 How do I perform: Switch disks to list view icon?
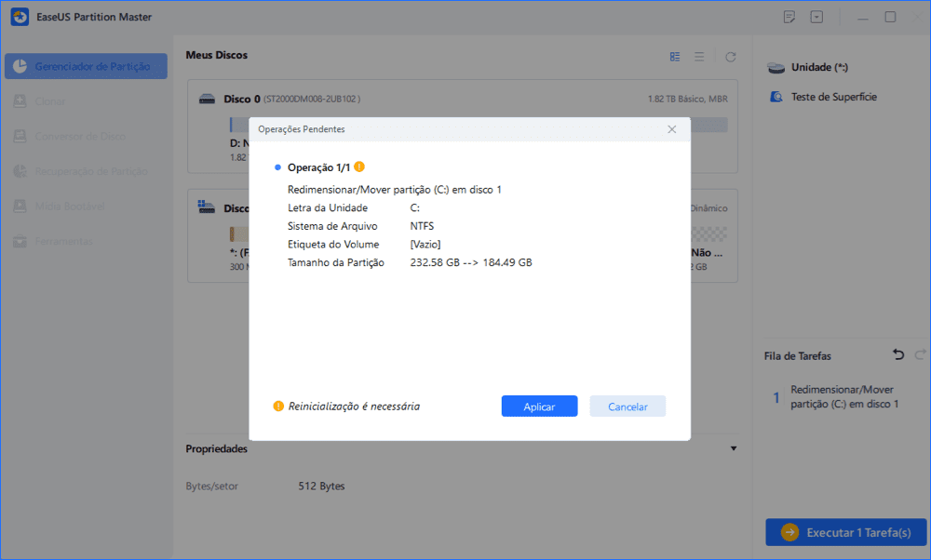click(699, 57)
